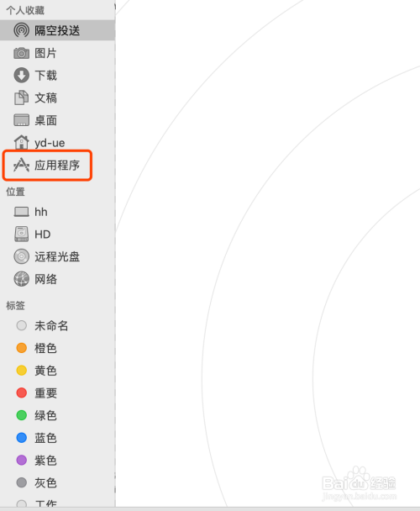Open the 文稿 folder
This screenshot has height=511, width=420.
coord(45,97)
